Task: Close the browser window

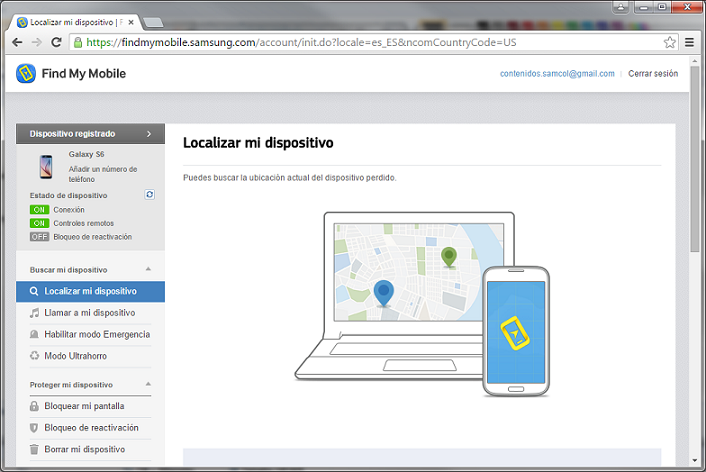Action: 687,7
